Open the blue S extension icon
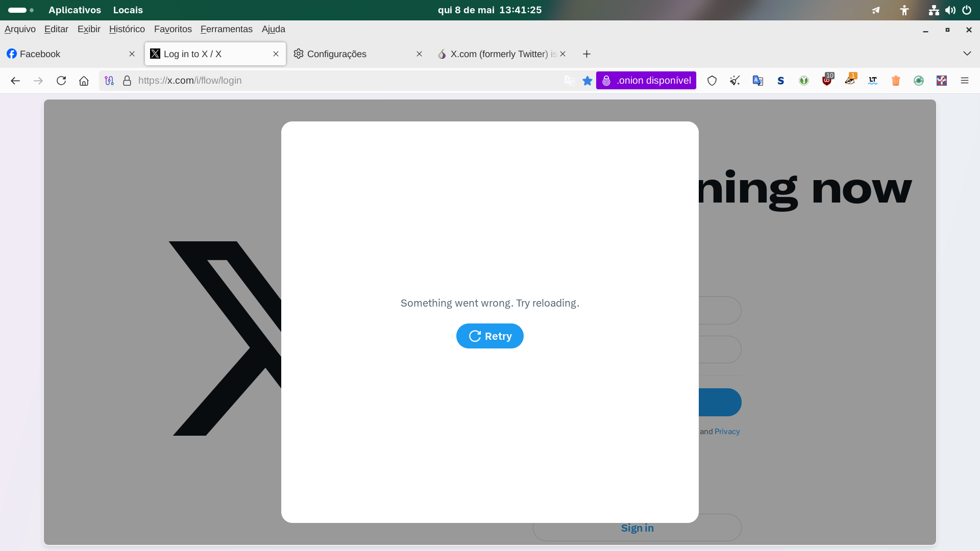The image size is (980, 551). [x=781, y=81]
